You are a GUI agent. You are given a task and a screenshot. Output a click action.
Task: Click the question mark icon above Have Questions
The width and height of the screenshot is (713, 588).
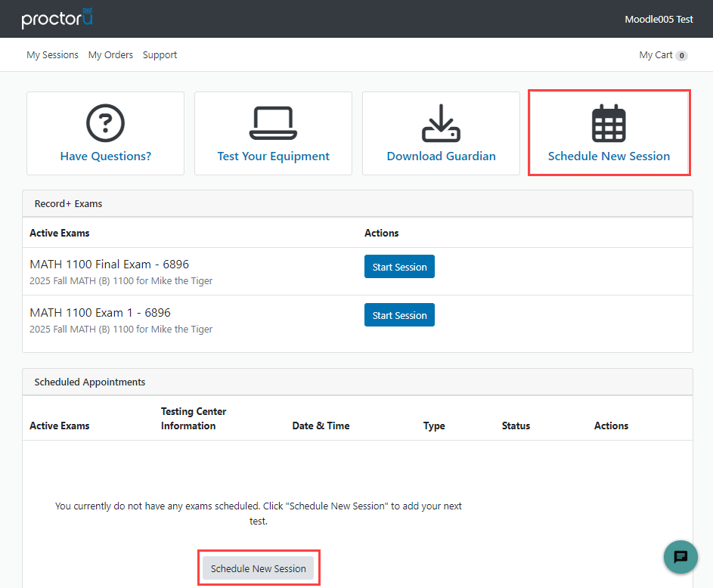pyautogui.click(x=104, y=122)
